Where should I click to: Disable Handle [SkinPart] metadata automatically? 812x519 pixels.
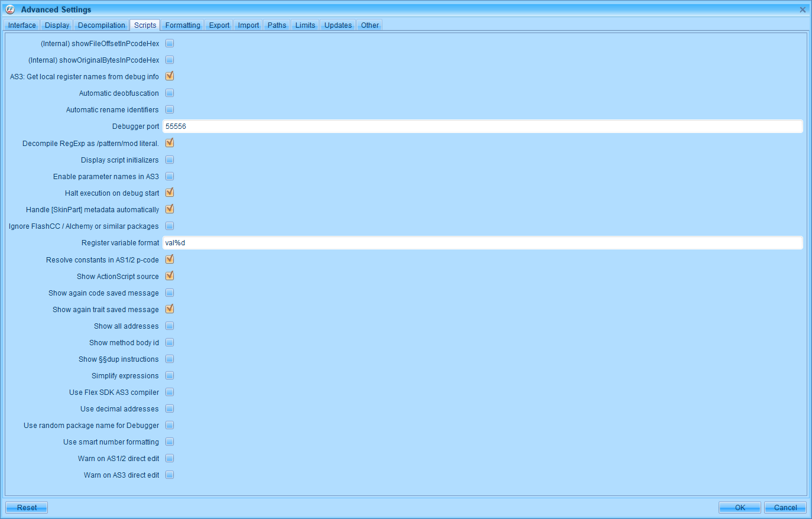[170, 209]
